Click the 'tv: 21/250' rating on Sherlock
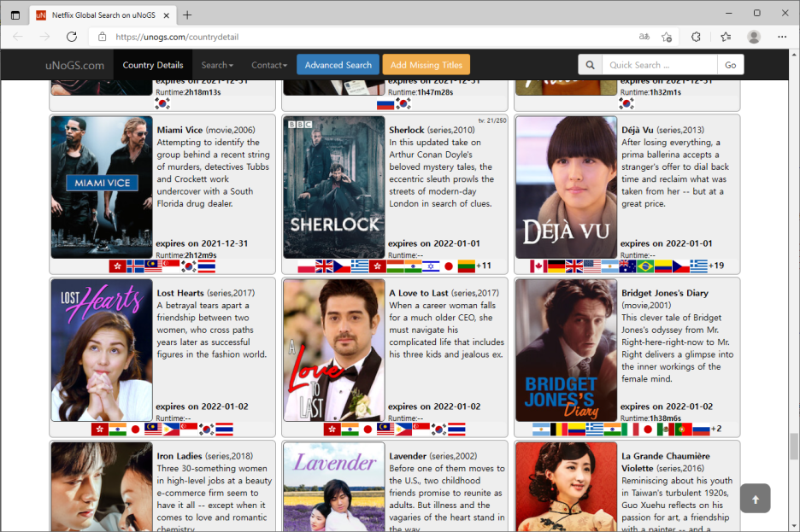Screen dimensions: 800x532 [492, 120]
